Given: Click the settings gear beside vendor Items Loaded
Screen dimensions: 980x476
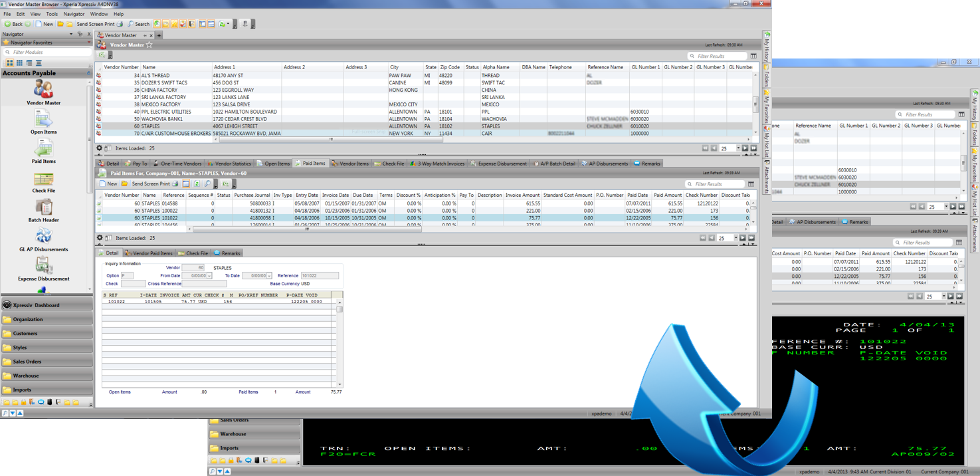Looking at the screenshot, I should pos(100,148).
